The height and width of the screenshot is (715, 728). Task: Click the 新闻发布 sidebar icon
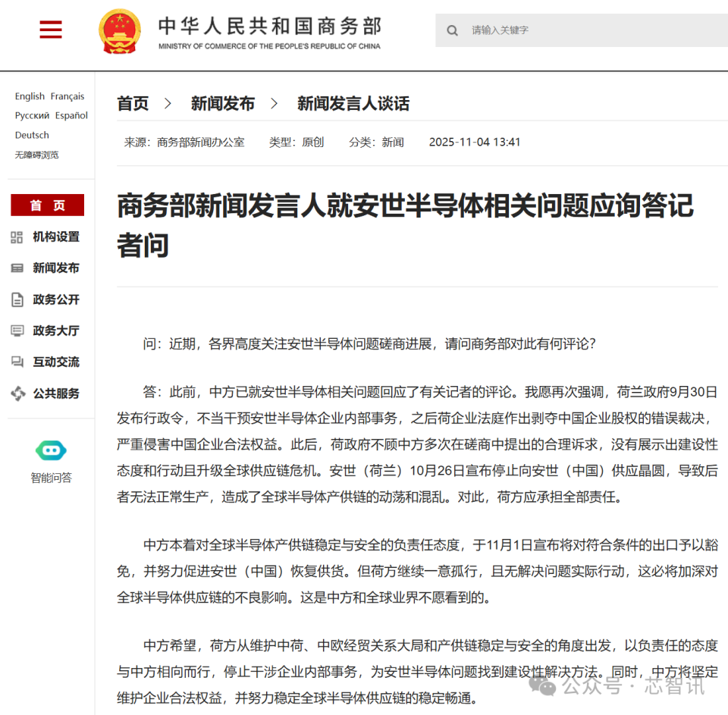point(16,268)
